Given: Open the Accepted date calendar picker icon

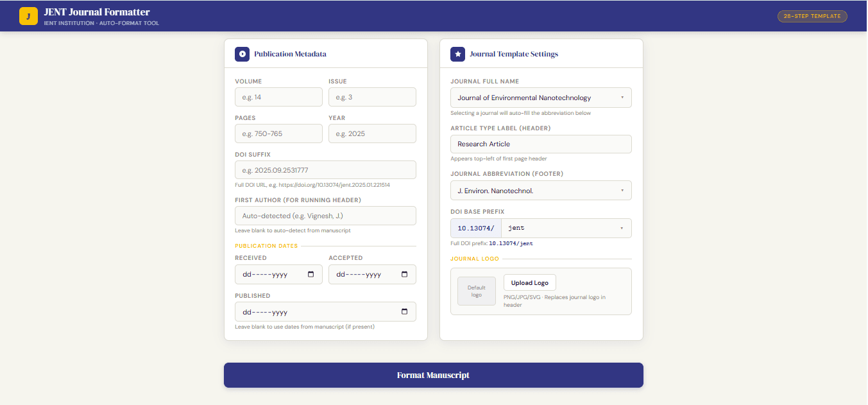Looking at the screenshot, I should pos(405,274).
